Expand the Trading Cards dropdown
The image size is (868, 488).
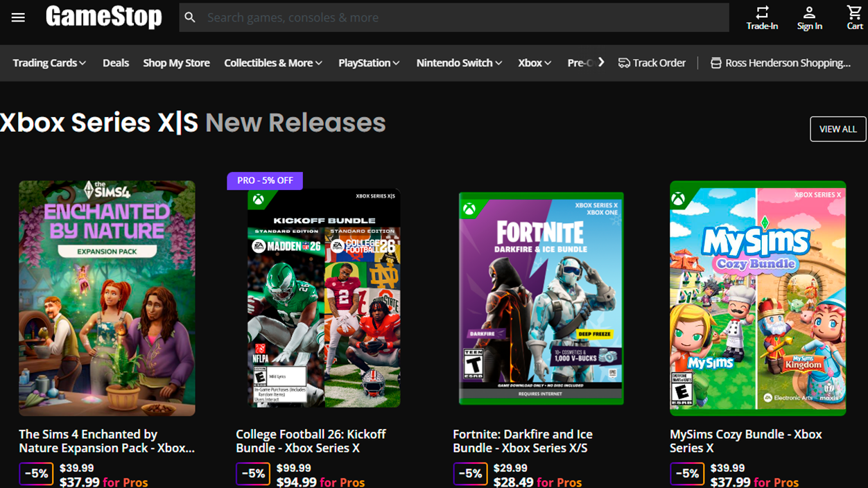point(49,62)
